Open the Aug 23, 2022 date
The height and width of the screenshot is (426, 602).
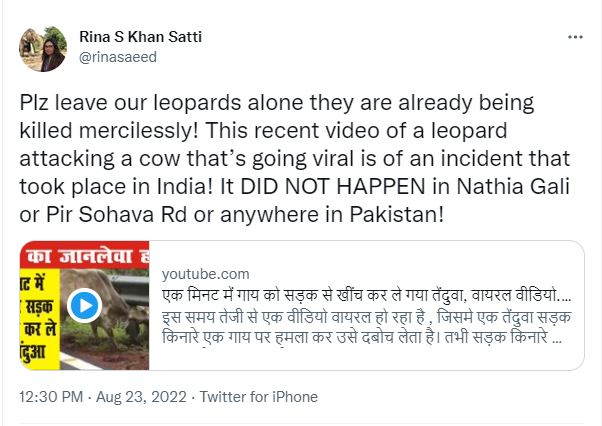pos(141,397)
